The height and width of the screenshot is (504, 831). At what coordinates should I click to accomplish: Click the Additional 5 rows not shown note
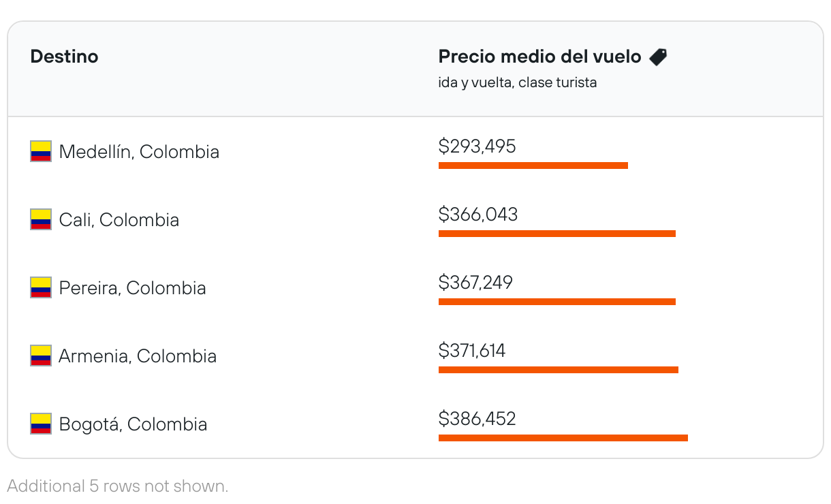117,486
